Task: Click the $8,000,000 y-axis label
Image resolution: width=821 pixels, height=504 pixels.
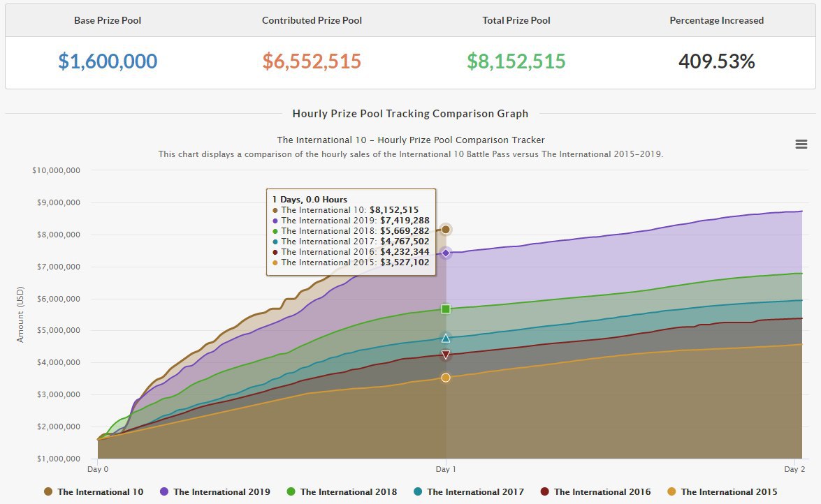Action: (58, 235)
